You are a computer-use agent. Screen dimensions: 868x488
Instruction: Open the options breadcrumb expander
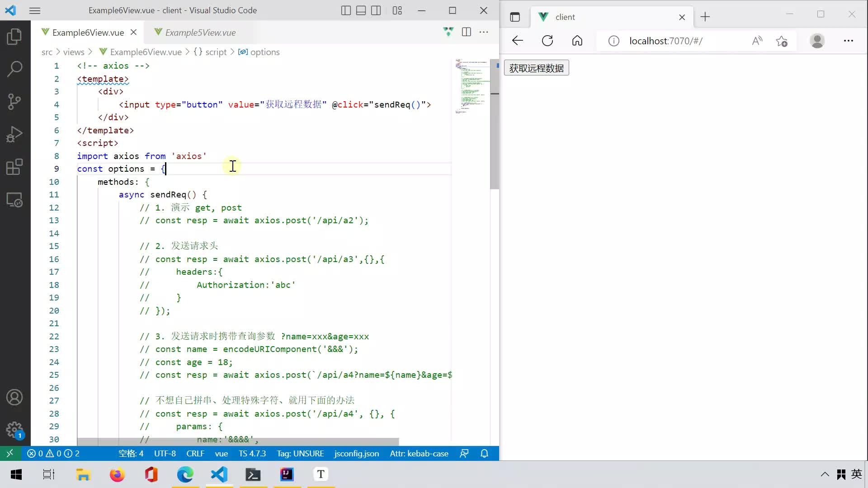coord(264,52)
